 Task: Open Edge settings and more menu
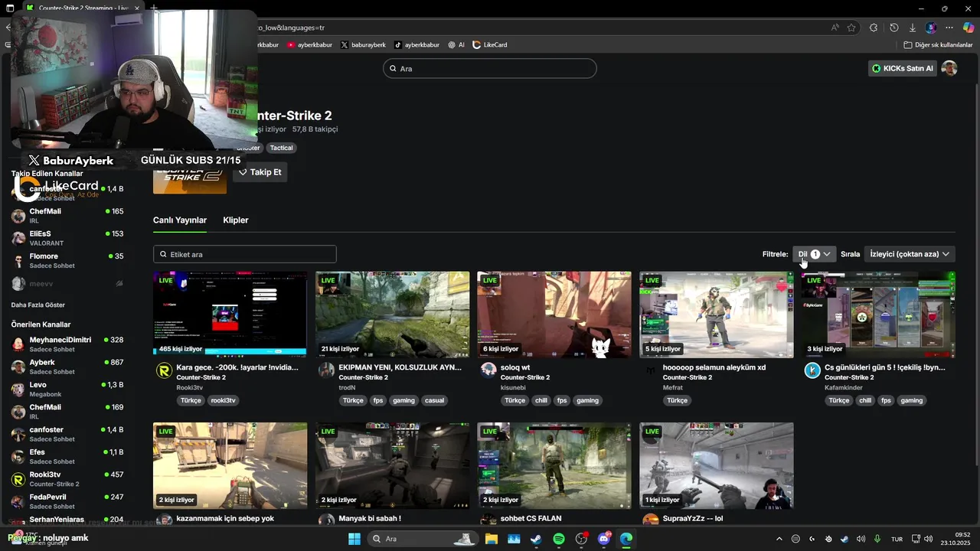tap(949, 28)
